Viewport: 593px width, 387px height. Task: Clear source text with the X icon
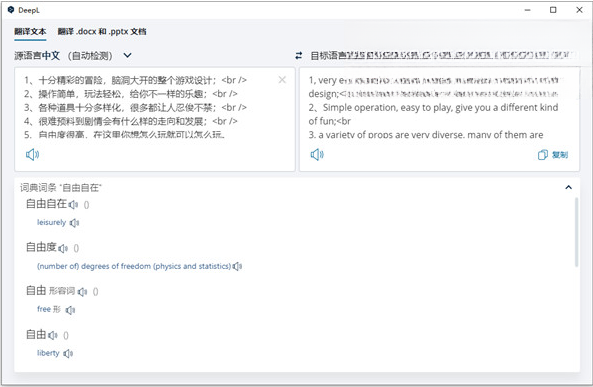point(282,80)
